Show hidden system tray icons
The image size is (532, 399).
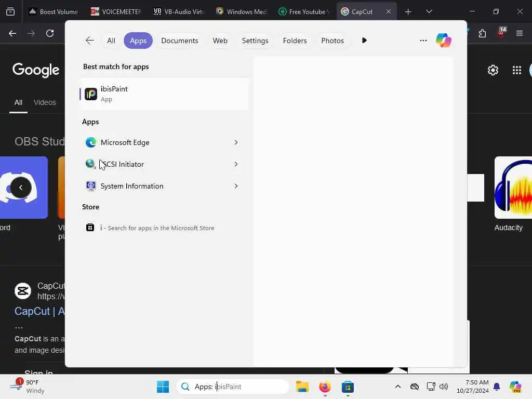click(397, 387)
